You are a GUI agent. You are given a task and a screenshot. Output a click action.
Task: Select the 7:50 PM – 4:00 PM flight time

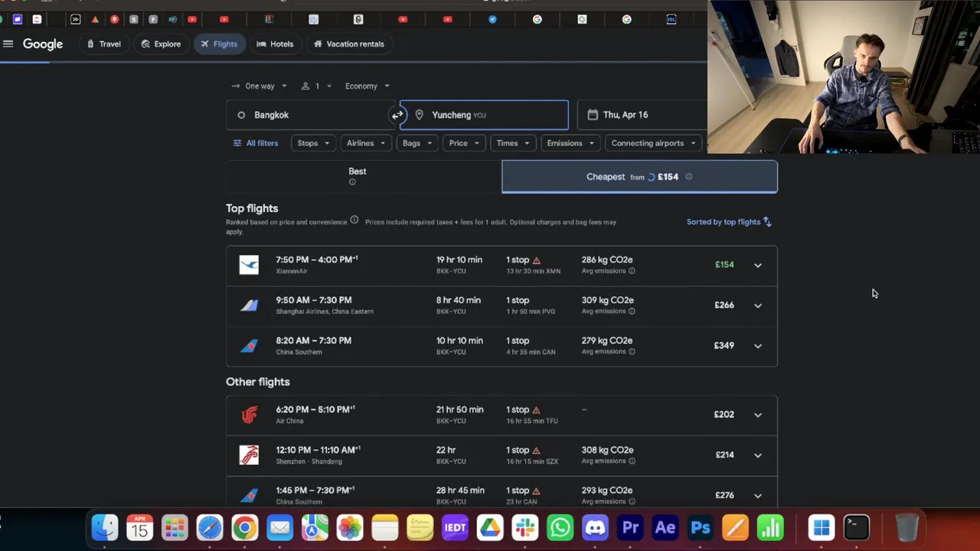pyautogui.click(x=317, y=259)
